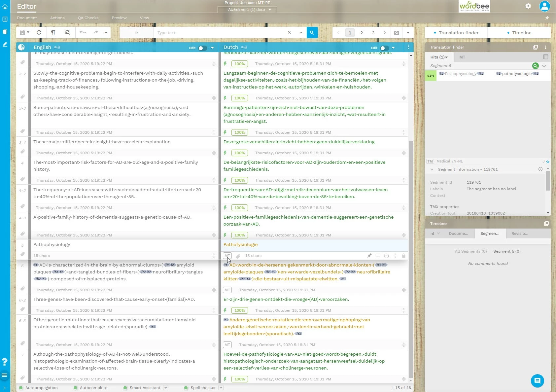Expand the Hits (1) dropdown
The width and height of the screenshot is (556, 392).
pos(439,57)
